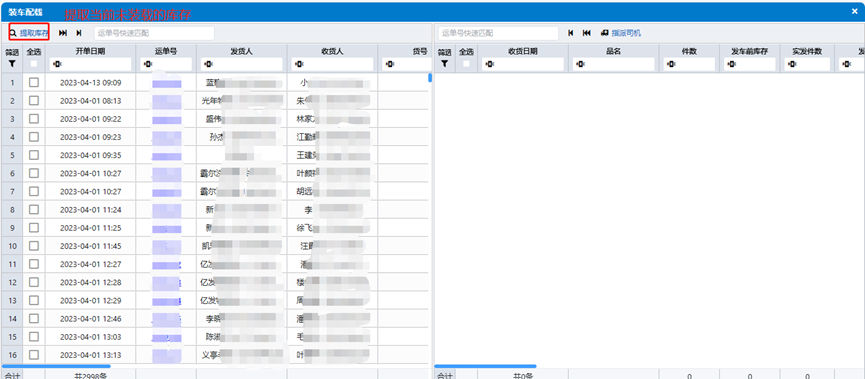Image resolution: width=865 pixels, height=379 pixels.
Task: Click 件数 column header
Action: pos(689,51)
